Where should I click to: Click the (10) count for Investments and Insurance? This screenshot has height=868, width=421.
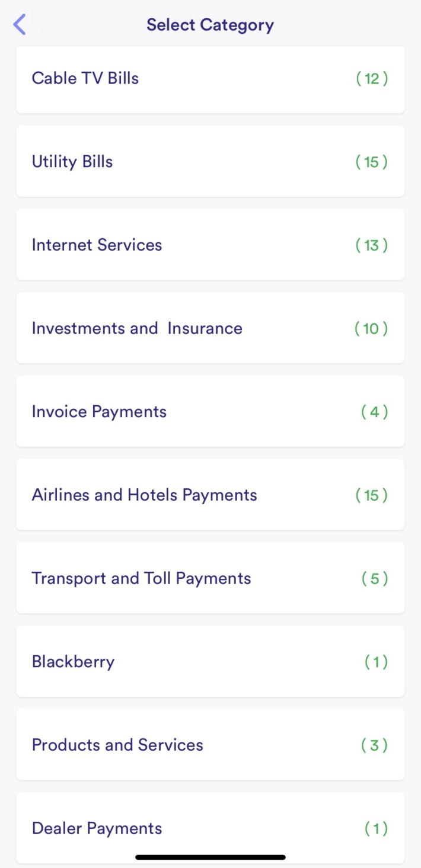tap(371, 328)
